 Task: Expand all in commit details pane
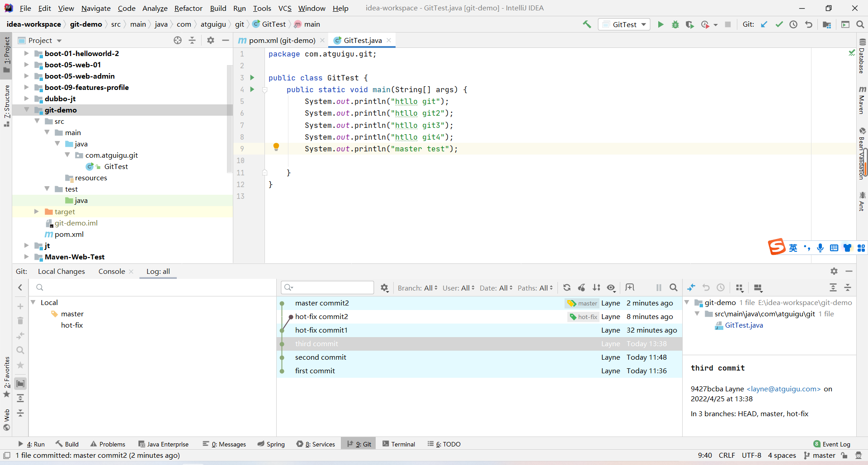(x=833, y=287)
